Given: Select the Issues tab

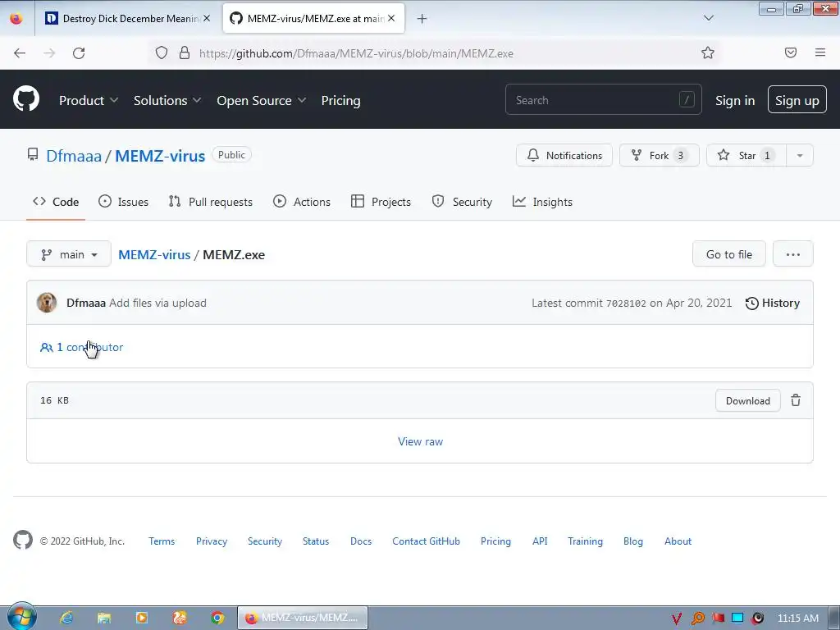Looking at the screenshot, I should point(123,202).
